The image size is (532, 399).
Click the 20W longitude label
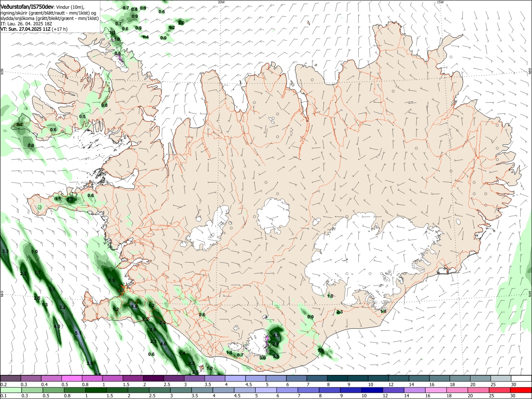click(x=221, y=2)
